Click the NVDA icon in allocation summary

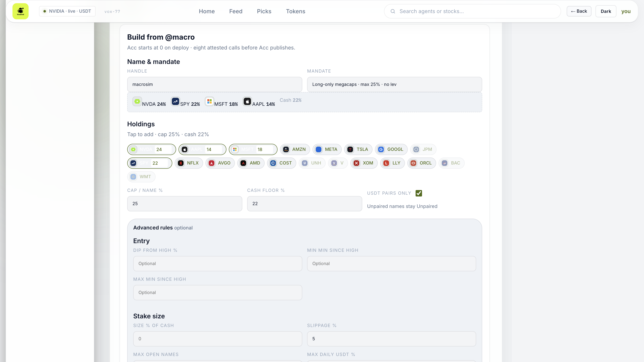[137, 101]
